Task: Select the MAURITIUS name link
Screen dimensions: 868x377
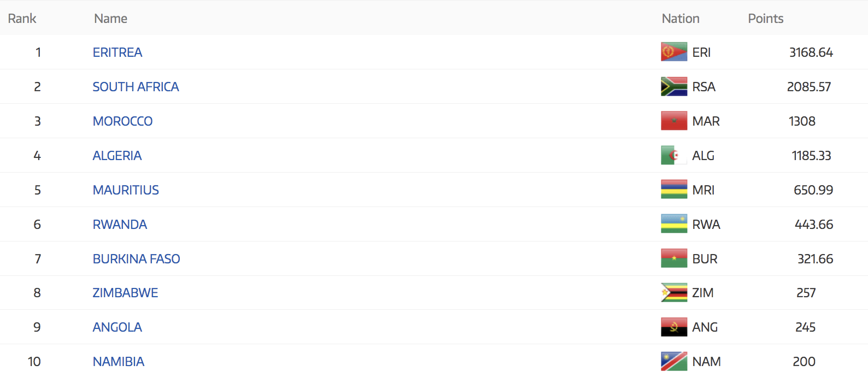Action: (126, 190)
